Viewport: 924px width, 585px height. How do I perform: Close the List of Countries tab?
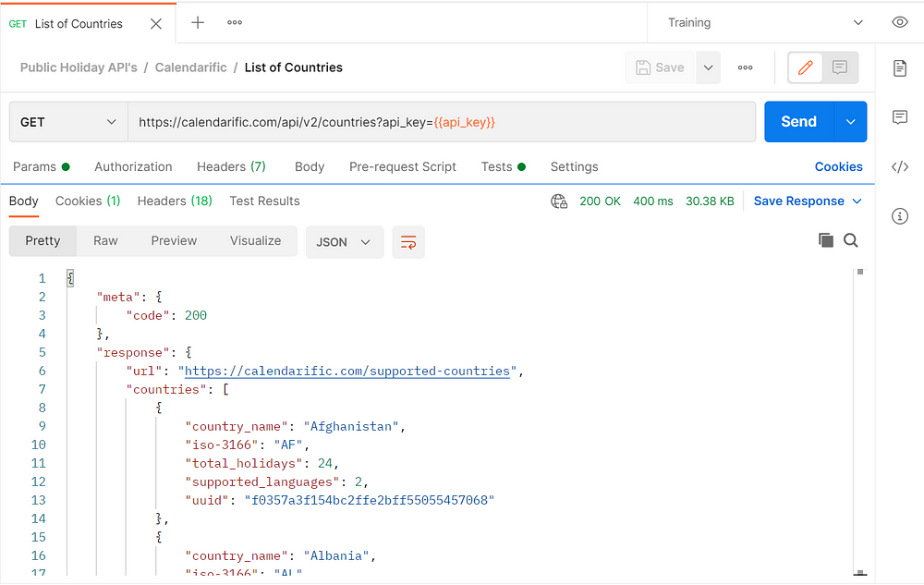[x=156, y=24]
